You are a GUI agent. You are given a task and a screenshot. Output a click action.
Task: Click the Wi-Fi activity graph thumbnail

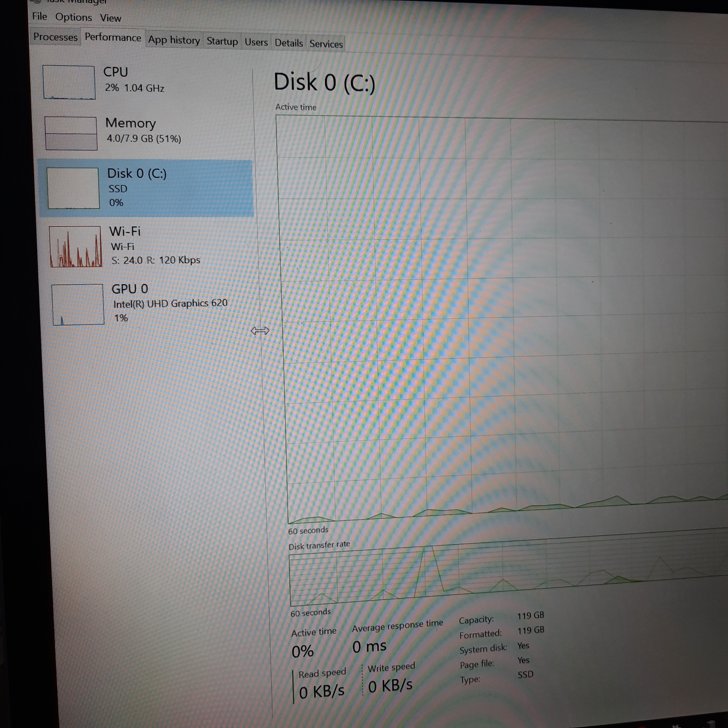75,246
